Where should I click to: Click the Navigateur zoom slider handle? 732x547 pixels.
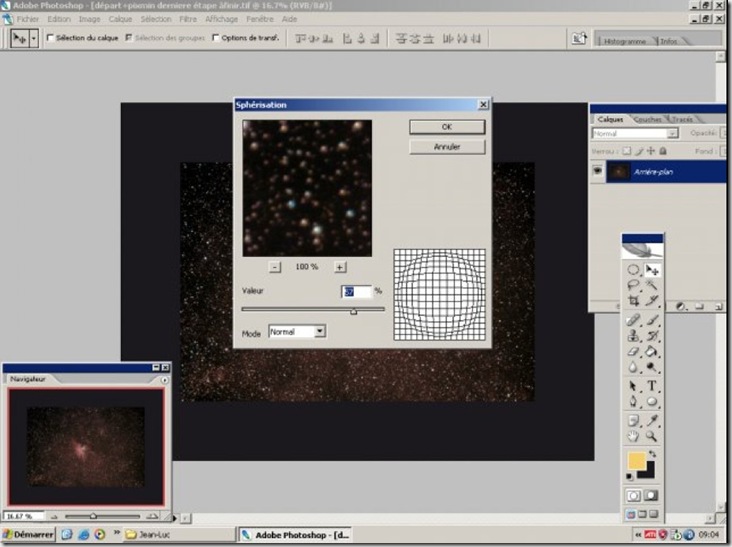pos(93,516)
